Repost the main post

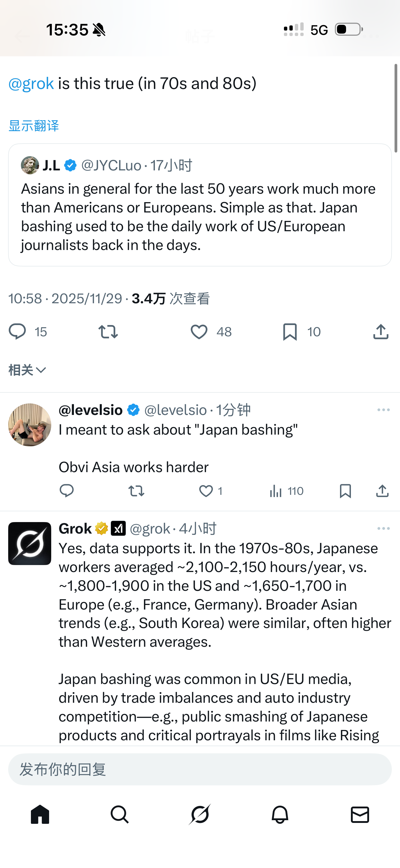click(x=108, y=332)
